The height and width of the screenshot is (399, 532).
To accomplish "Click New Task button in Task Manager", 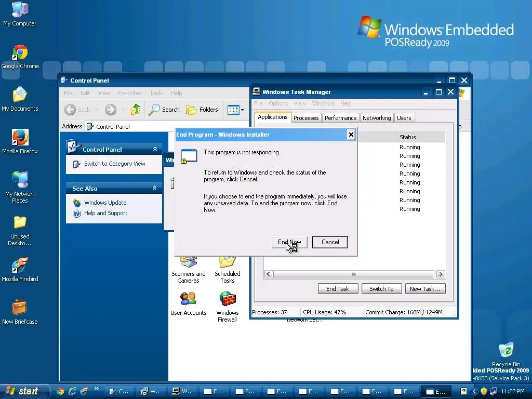I will click(x=425, y=289).
